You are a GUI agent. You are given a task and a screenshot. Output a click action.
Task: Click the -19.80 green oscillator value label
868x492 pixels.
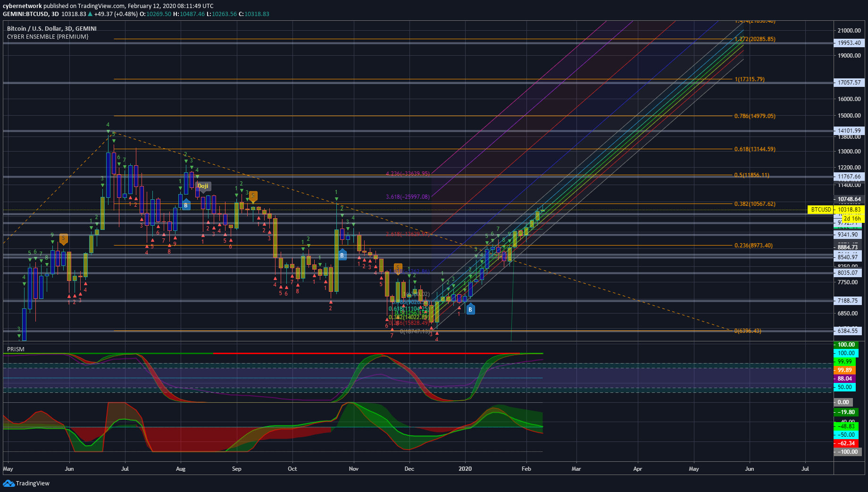(847, 412)
